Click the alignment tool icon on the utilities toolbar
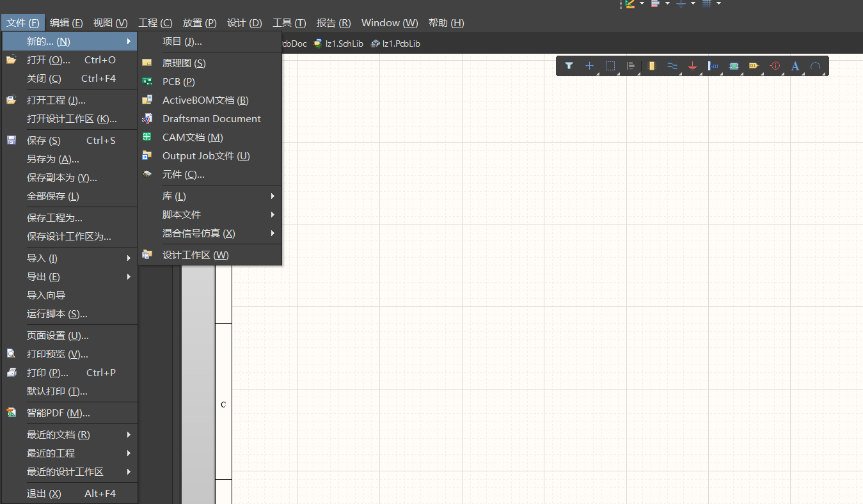The width and height of the screenshot is (863, 504). (631, 66)
